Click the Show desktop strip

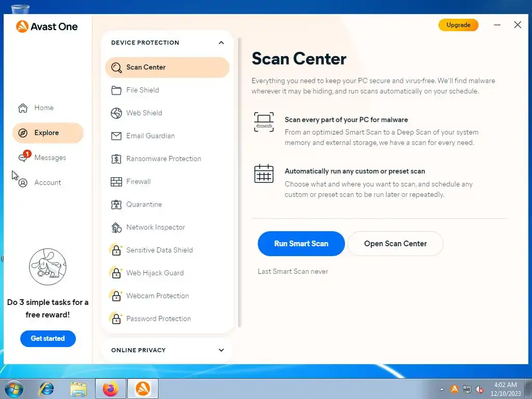click(528, 389)
